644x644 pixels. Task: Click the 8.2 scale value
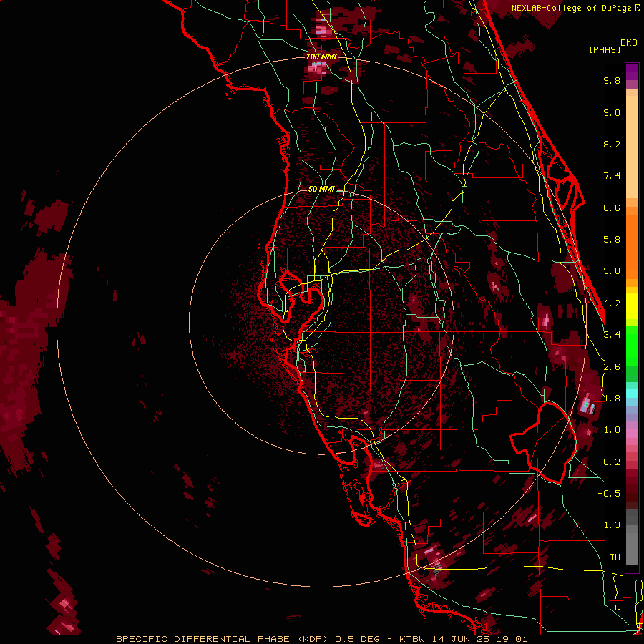click(612, 144)
